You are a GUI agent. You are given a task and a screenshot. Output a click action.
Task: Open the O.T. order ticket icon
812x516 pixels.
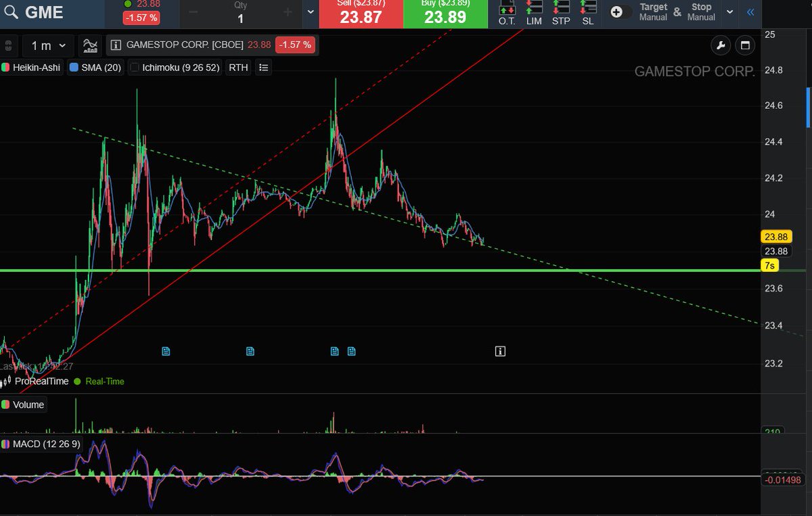pos(506,14)
